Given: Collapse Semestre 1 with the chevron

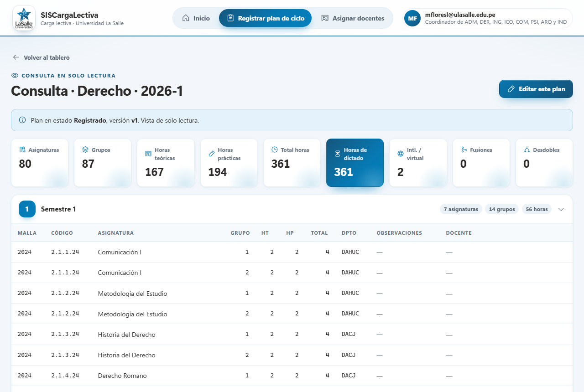Looking at the screenshot, I should (x=561, y=209).
